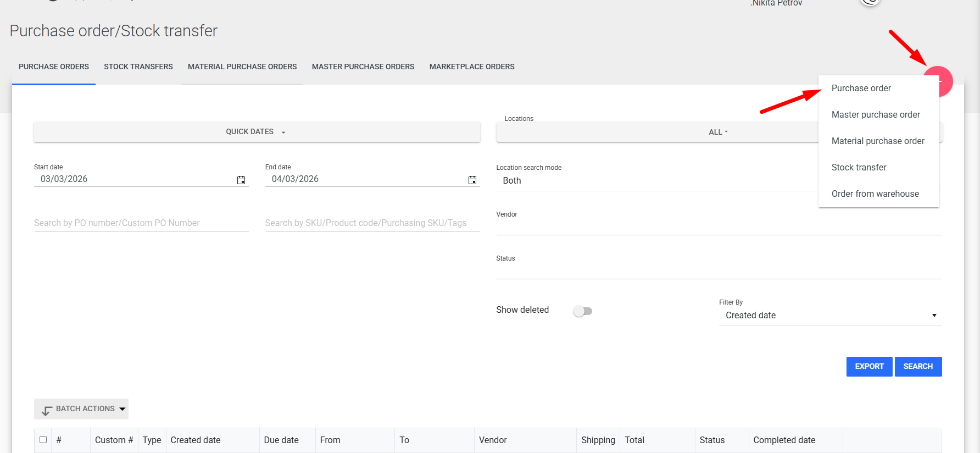Select Purchase order from the menu
Screen dimensions: 980x453
861,89
